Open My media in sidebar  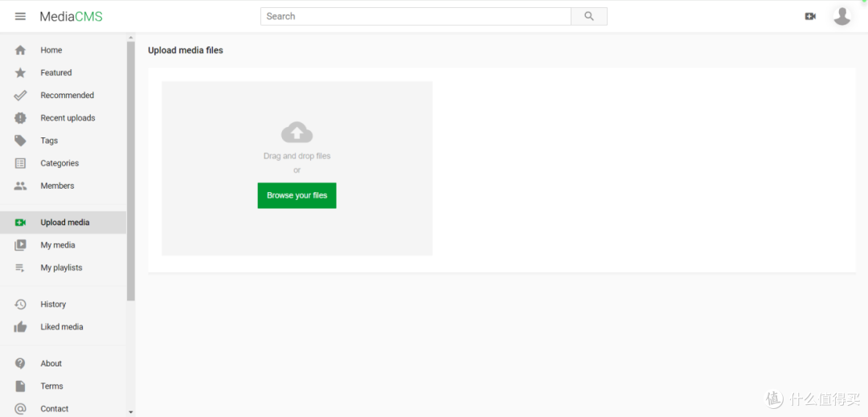pos(58,245)
